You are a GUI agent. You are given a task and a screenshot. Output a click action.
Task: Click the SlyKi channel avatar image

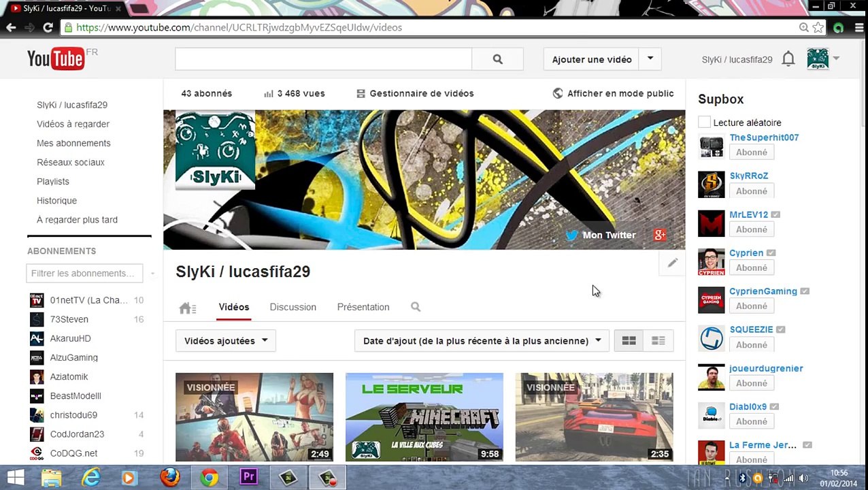[215, 150]
